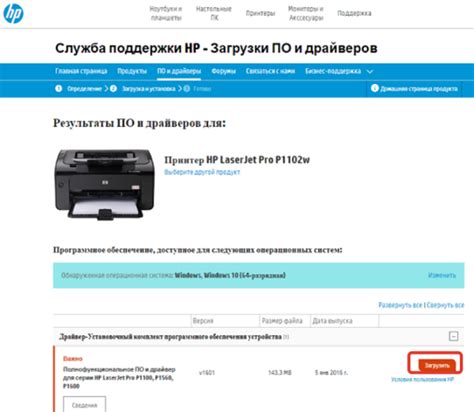Image resolution: width=474 pixels, height=412 pixels.
Task: Click the Свернуть все link
Action: click(445, 305)
